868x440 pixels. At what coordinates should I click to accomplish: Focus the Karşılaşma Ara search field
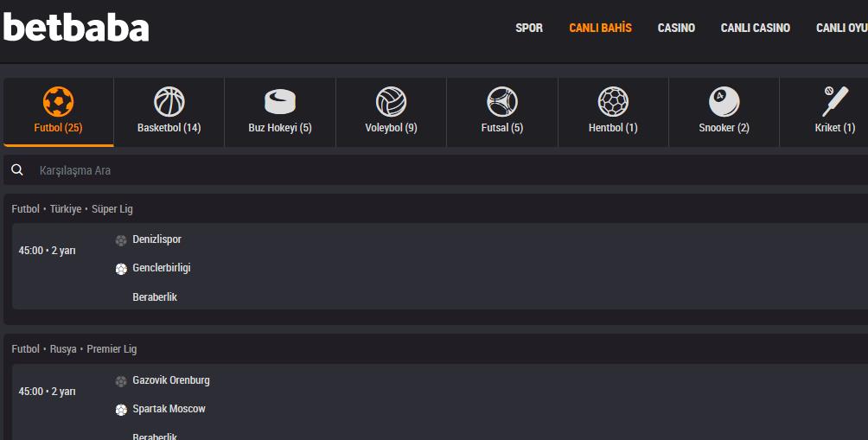[x=436, y=170]
